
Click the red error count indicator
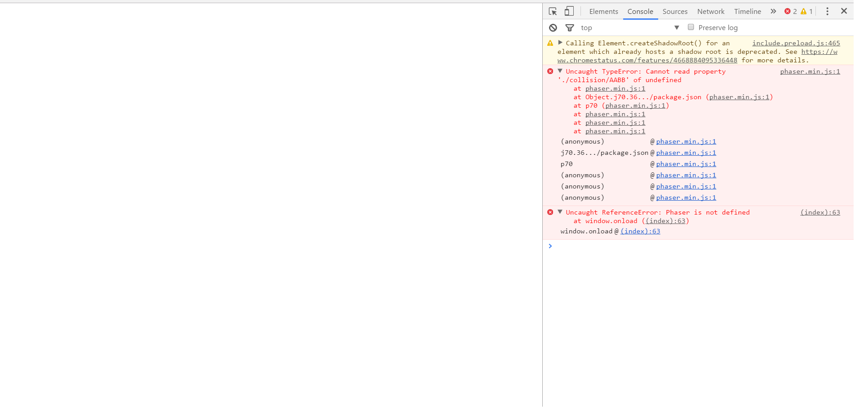pyautogui.click(x=791, y=11)
